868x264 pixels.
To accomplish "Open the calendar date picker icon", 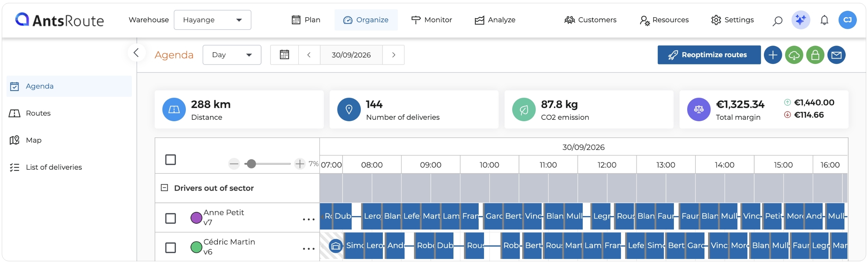I will pos(285,55).
